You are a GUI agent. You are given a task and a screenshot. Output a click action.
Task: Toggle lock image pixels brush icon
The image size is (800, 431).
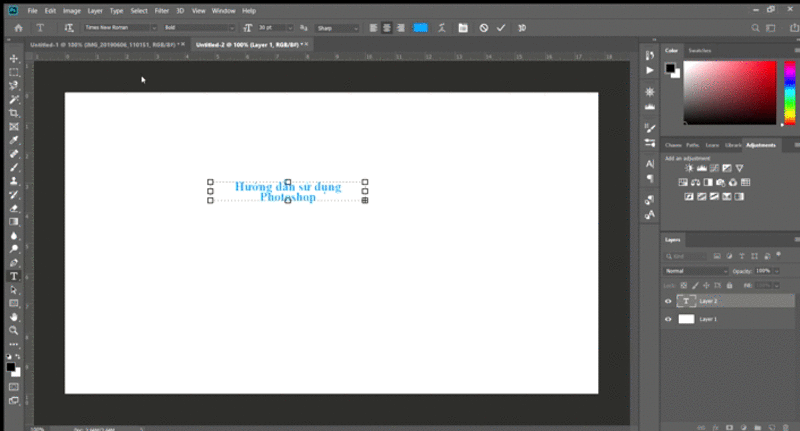point(695,286)
